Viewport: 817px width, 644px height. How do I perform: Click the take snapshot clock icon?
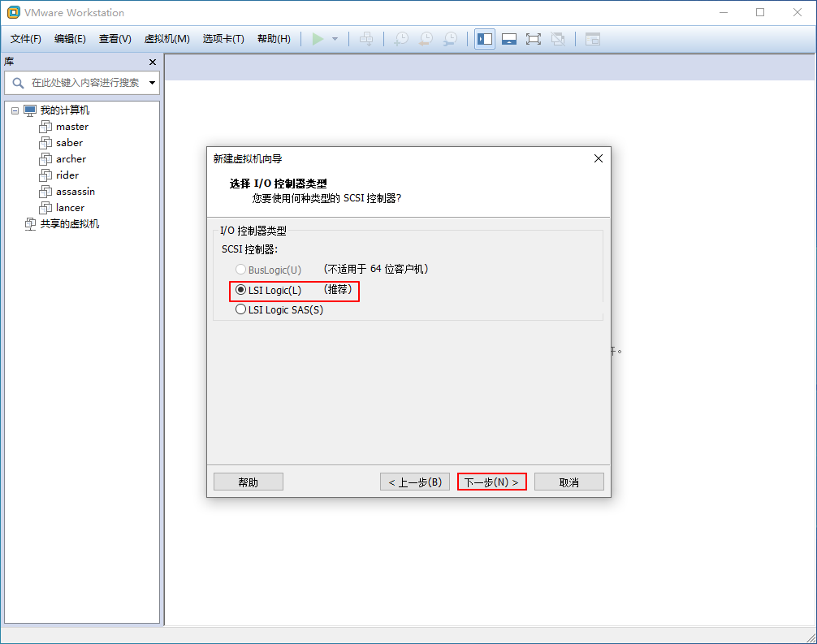(x=400, y=39)
